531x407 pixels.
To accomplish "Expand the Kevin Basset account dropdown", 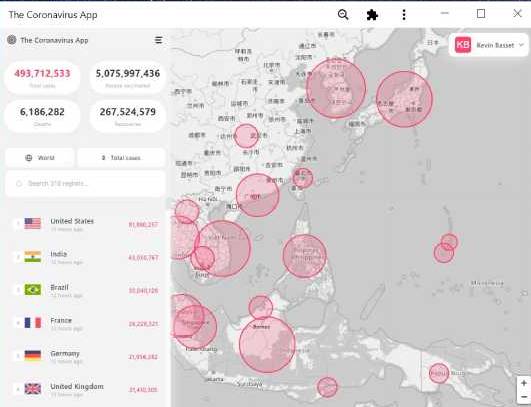I will 488,45.
